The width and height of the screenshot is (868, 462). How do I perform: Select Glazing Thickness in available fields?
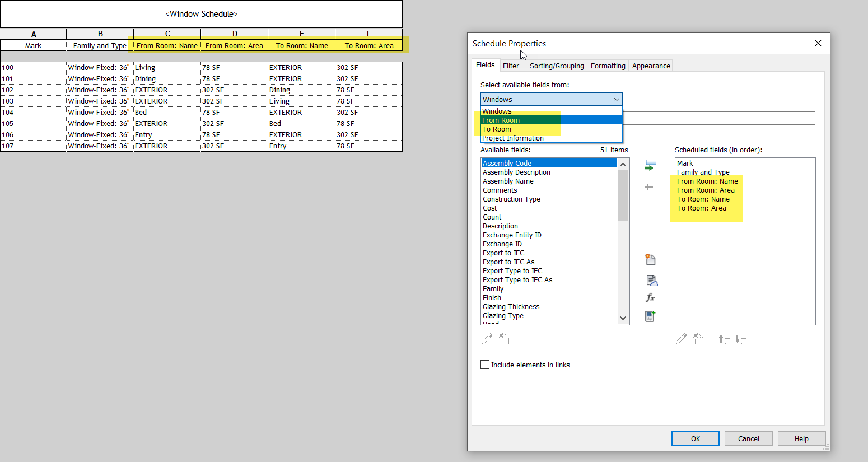pyautogui.click(x=511, y=306)
